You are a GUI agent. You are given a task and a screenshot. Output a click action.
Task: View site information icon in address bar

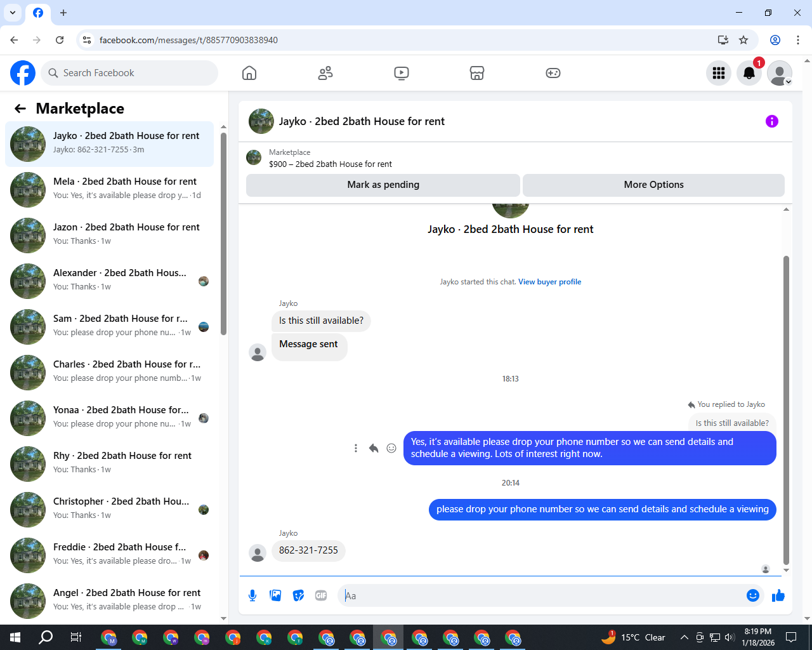coord(88,40)
